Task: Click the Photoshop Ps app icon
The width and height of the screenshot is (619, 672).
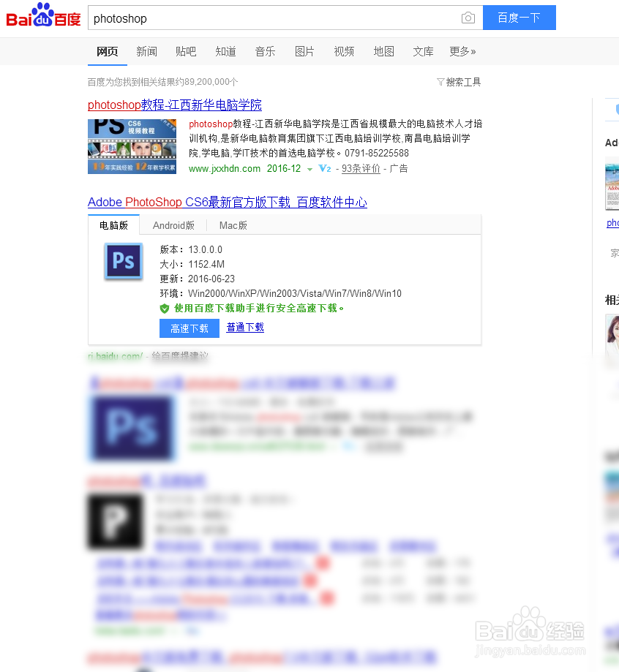Action: [x=124, y=261]
